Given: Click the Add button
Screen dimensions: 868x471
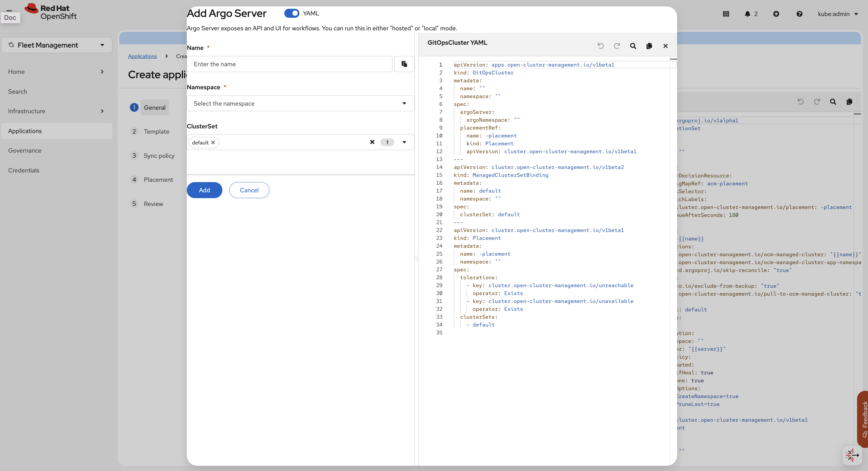Looking at the screenshot, I should coord(204,190).
